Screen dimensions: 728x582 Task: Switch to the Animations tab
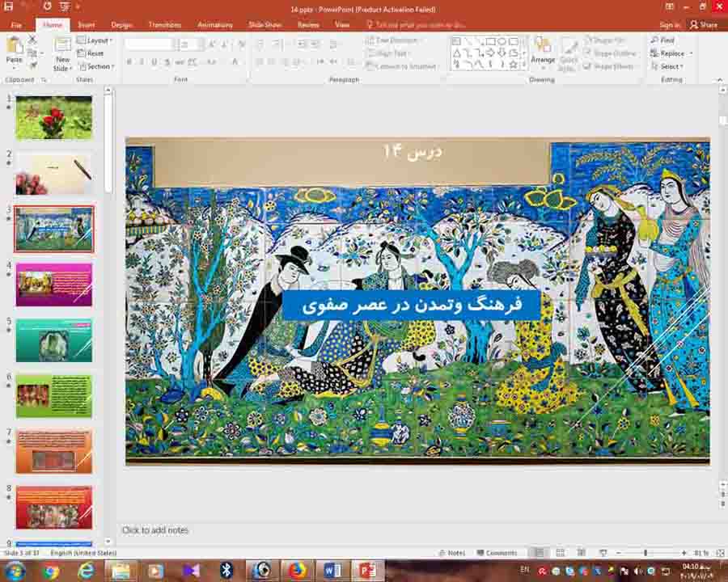point(215,24)
